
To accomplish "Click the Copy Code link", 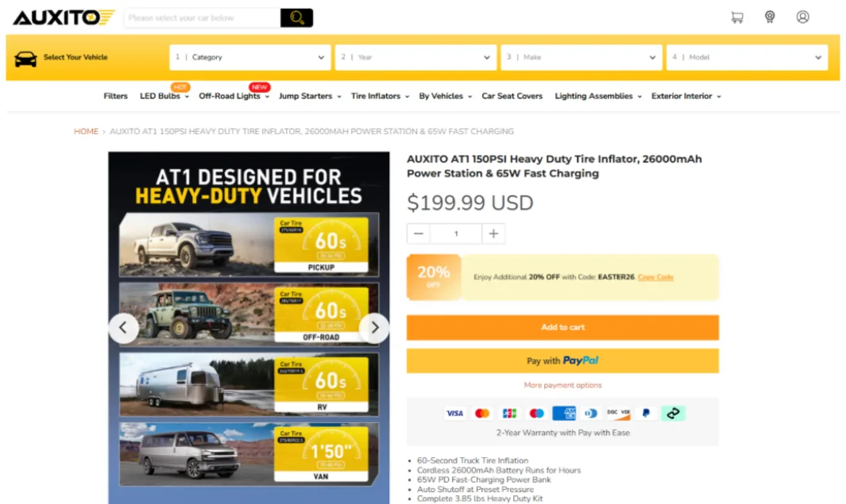I will pos(655,277).
